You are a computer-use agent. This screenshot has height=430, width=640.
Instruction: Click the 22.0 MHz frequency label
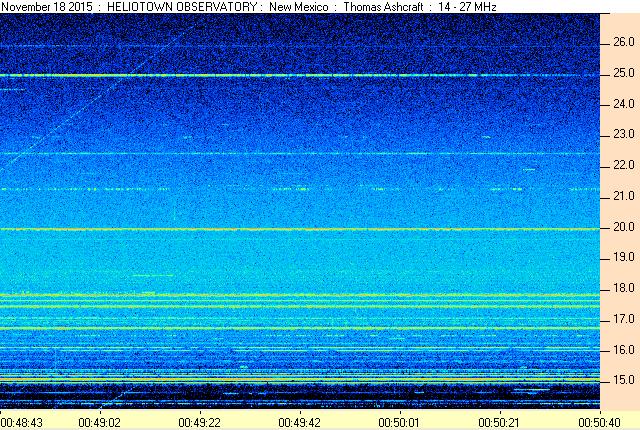point(624,165)
